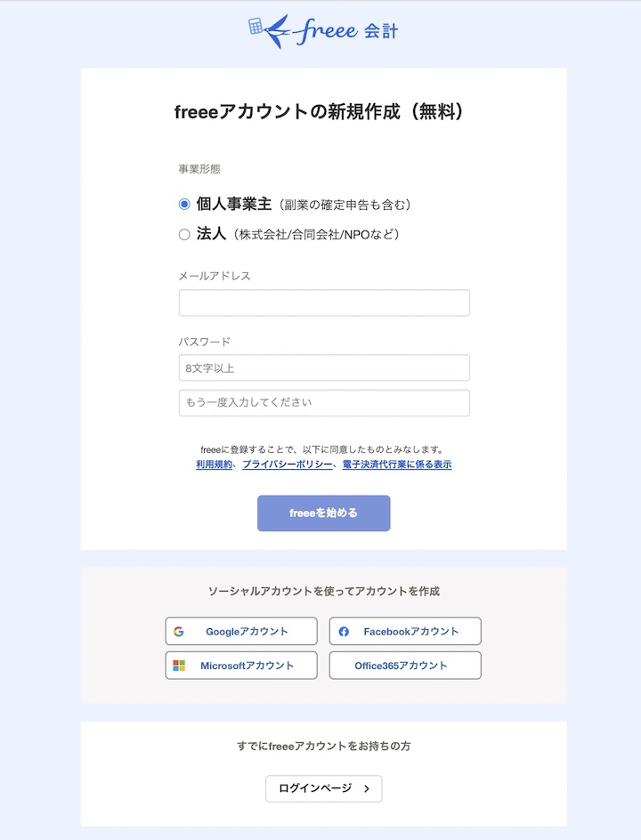Sign up with the Office365アカウント button
This screenshot has width=641, height=840.
click(405, 665)
